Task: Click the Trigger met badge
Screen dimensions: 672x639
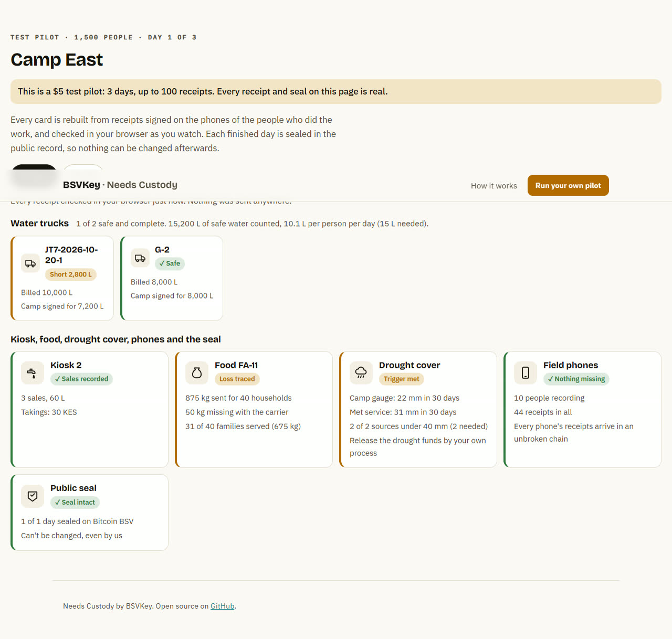Action: coord(402,379)
